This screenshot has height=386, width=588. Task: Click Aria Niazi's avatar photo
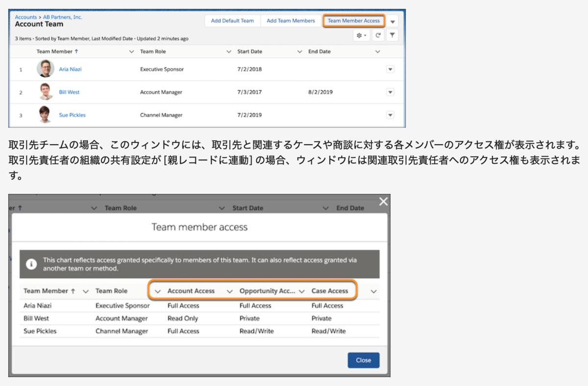coord(45,69)
